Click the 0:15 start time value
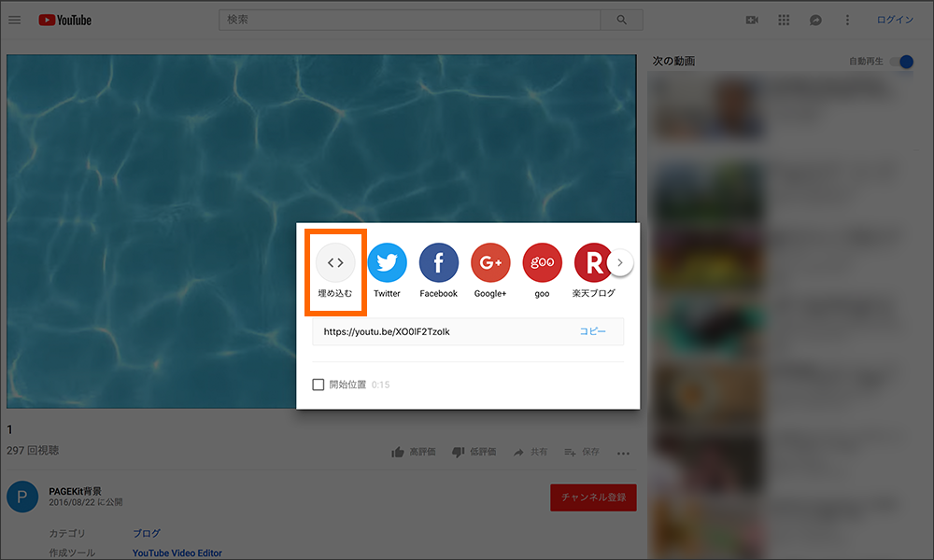This screenshot has height=560, width=934. click(381, 385)
